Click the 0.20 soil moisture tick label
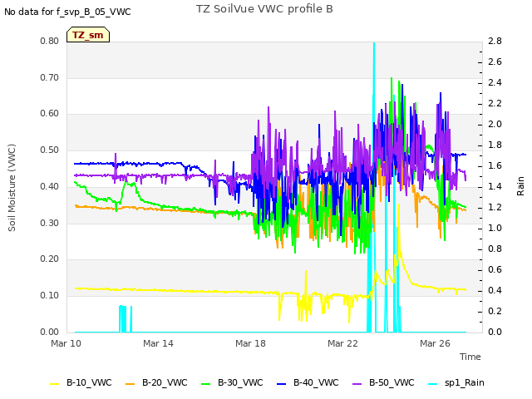 click(x=50, y=259)
